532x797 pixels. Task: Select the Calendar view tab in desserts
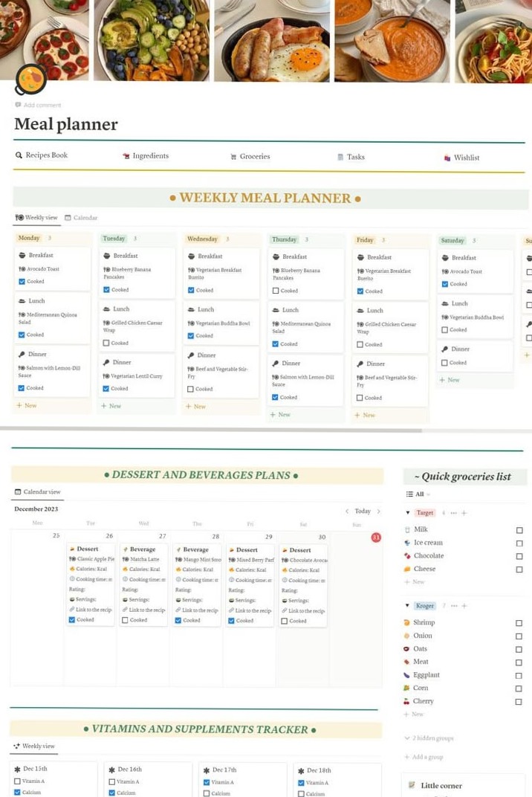pyautogui.click(x=38, y=492)
